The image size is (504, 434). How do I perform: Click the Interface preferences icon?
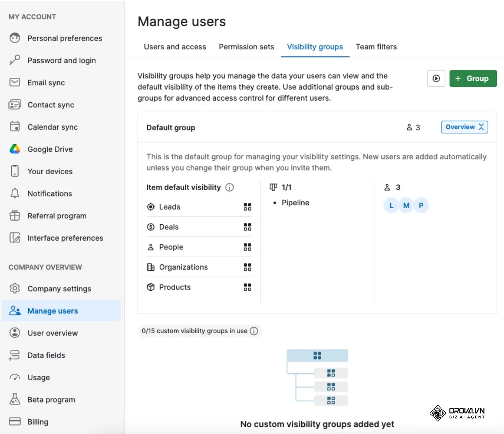[x=14, y=238]
